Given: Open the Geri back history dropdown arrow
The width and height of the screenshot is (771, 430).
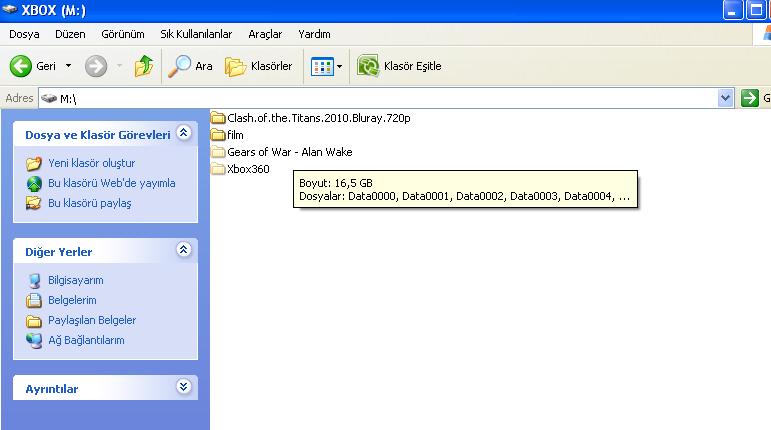Looking at the screenshot, I should click(68, 66).
